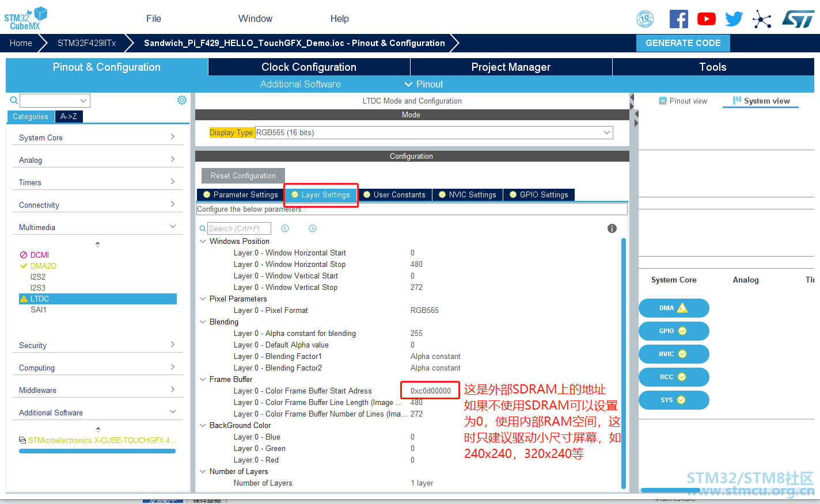The image size is (820, 504).
Task: Switch category list to A->Z
Action: (69, 116)
